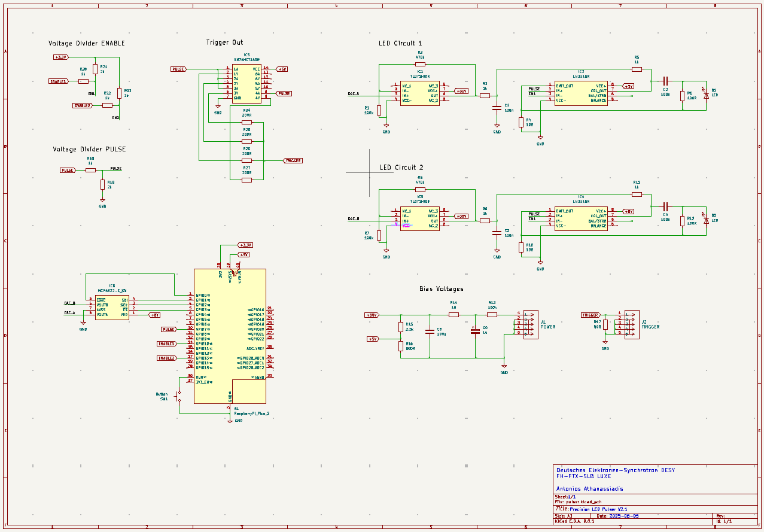Select resistor R7 100k symbol

point(379,235)
